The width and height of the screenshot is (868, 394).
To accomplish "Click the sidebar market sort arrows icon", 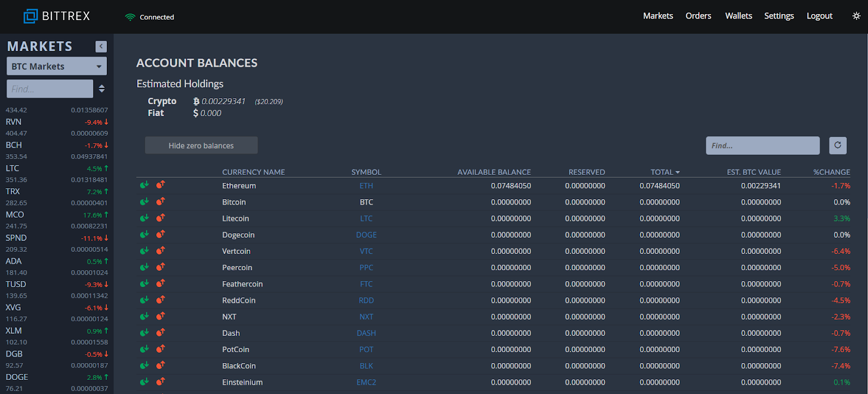I will point(101,88).
